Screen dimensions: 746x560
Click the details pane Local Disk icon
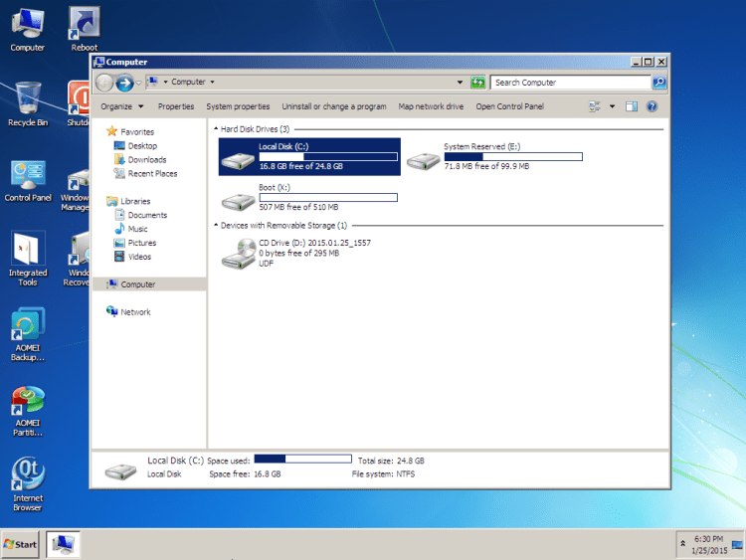(x=120, y=471)
